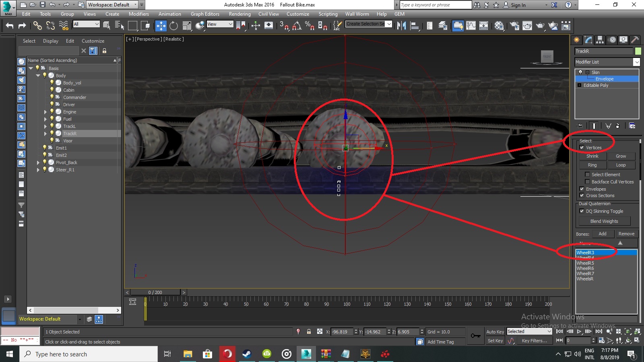The height and width of the screenshot is (362, 644).
Task: Toggle the Envelopes checkbox
Action: coord(582,189)
